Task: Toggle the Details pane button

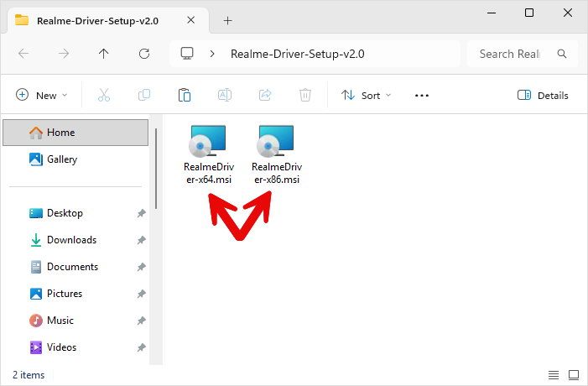Action: click(x=543, y=96)
